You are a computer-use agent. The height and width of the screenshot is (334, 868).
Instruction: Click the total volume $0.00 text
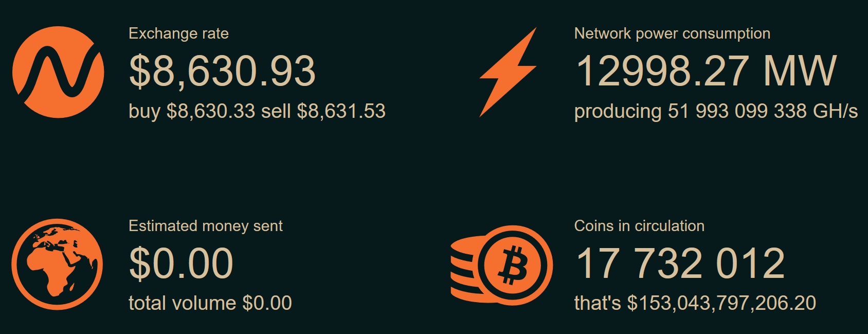(x=210, y=303)
